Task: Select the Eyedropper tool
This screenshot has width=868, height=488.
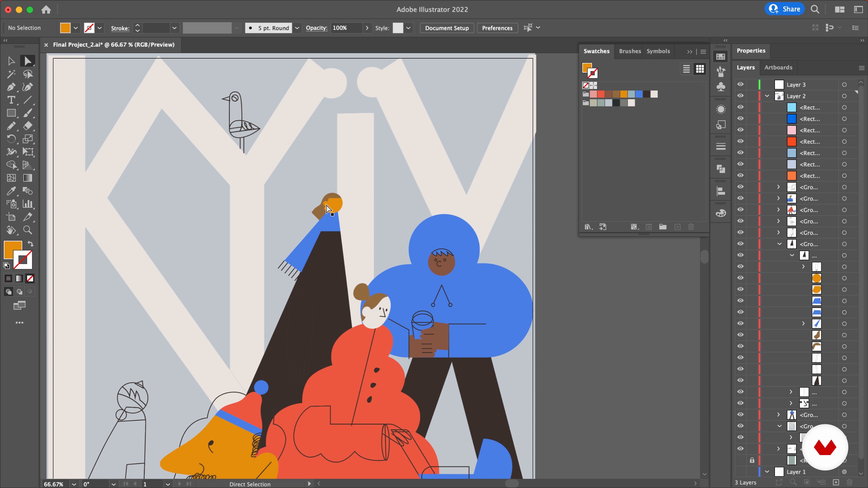Action: 11,191
